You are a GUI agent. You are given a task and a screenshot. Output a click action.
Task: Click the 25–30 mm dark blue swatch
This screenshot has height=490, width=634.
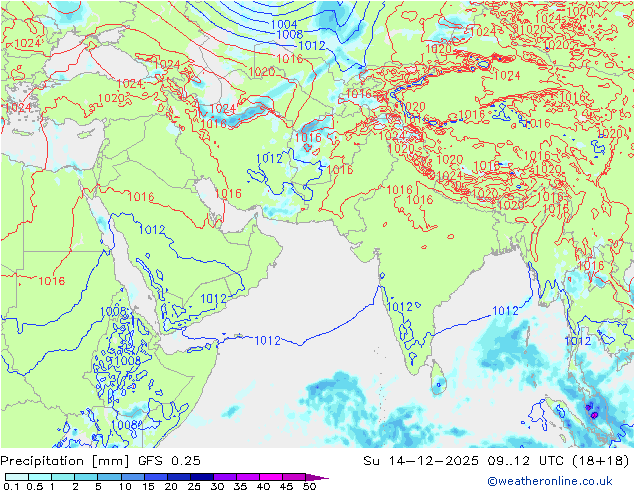pos(201,477)
